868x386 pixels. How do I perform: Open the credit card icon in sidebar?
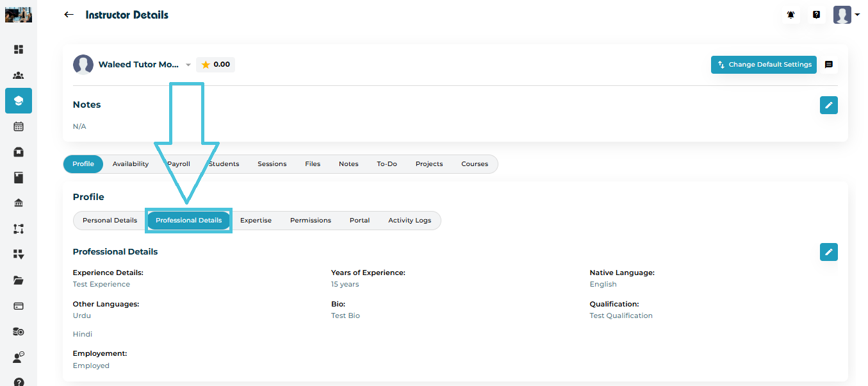click(x=19, y=306)
